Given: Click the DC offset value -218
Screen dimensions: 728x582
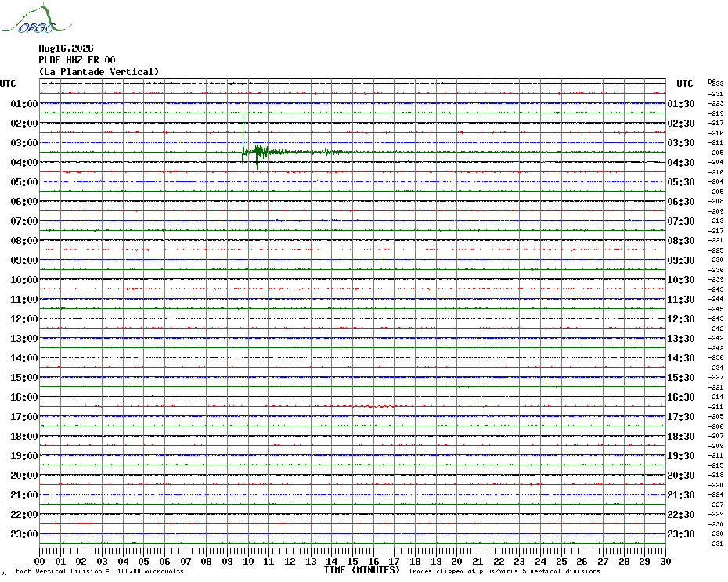Looking at the screenshot, I should 715,475.
